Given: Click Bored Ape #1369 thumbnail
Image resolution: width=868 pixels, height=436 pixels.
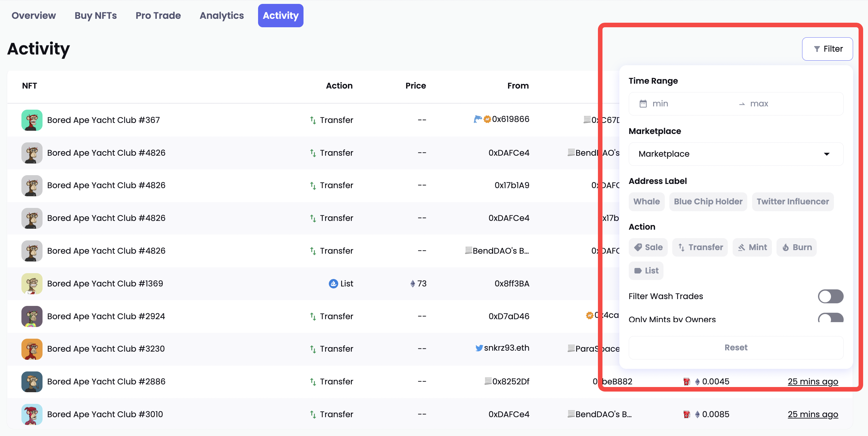Looking at the screenshot, I should point(32,284).
